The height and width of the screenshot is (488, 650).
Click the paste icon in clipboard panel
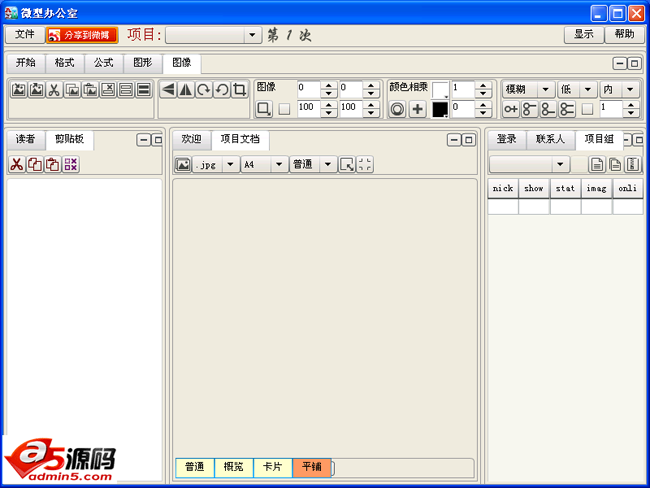tap(53, 164)
